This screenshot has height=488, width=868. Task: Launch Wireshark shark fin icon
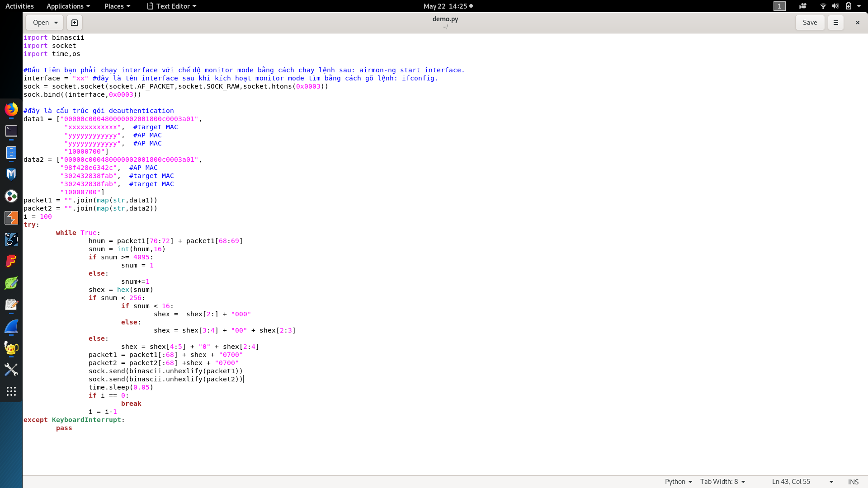pos(11,326)
